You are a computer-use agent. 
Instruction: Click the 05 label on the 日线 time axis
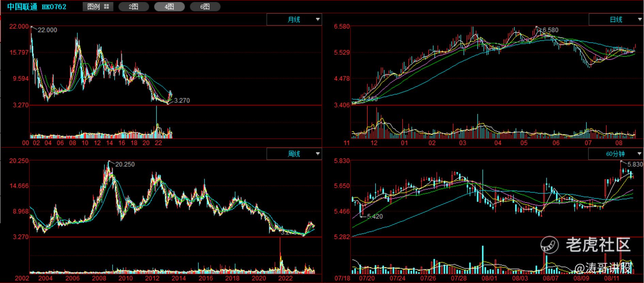524,143
